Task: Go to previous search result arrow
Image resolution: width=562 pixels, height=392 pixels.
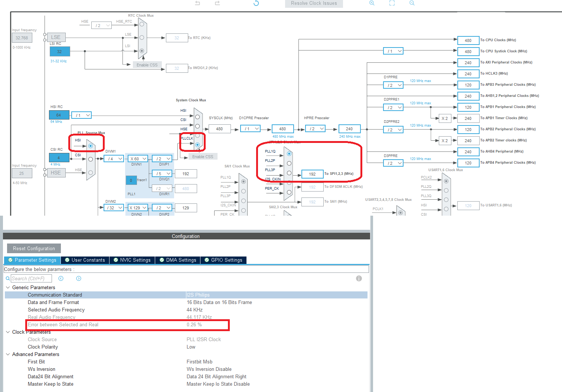Action: point(61,278)
